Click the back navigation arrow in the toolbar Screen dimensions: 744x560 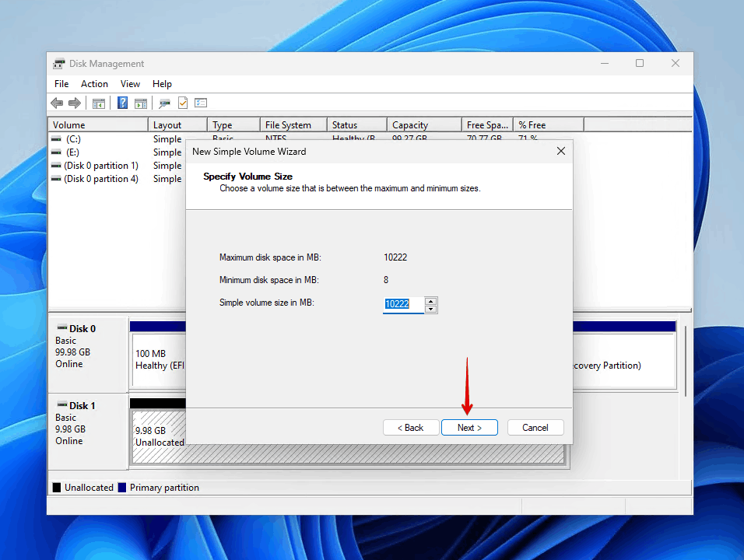tap(57, 103)
